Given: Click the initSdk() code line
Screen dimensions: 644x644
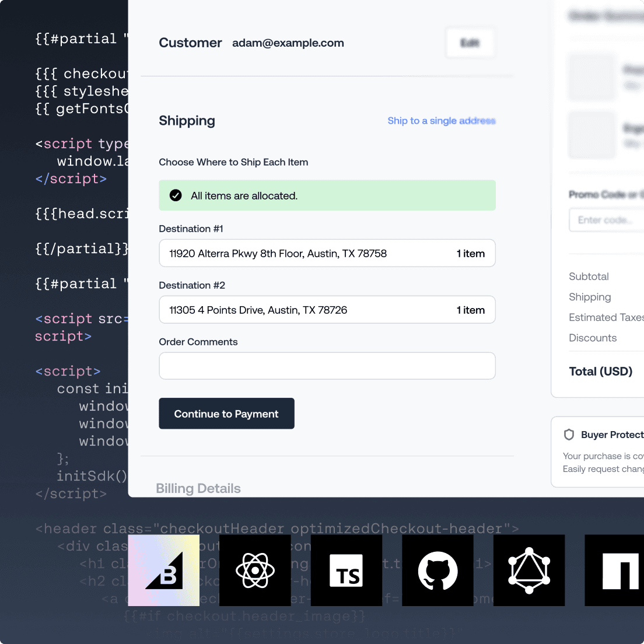Looking at the screenshot, I should click(92, 476).
